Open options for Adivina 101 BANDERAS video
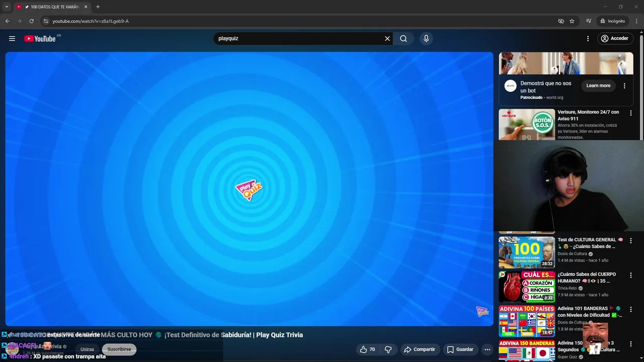This screenshot has width=644, height=362. tap(630, 310)
